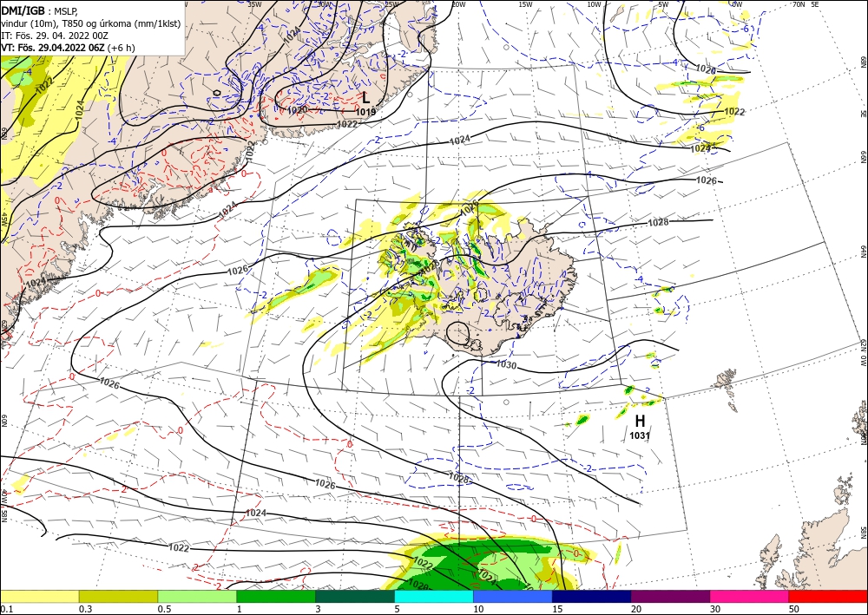Click the '1019' low pressure value
Viewport: 868px width, 615px height.
(x=366, y=112)
